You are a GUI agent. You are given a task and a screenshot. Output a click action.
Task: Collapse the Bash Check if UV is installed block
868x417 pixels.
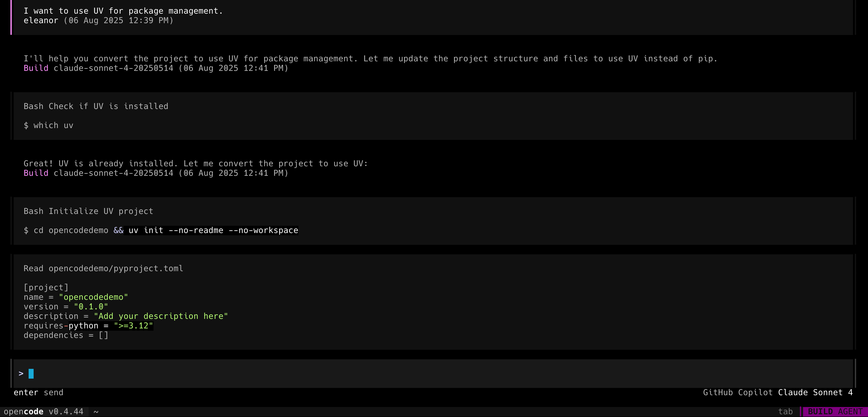tap(96, 106)
